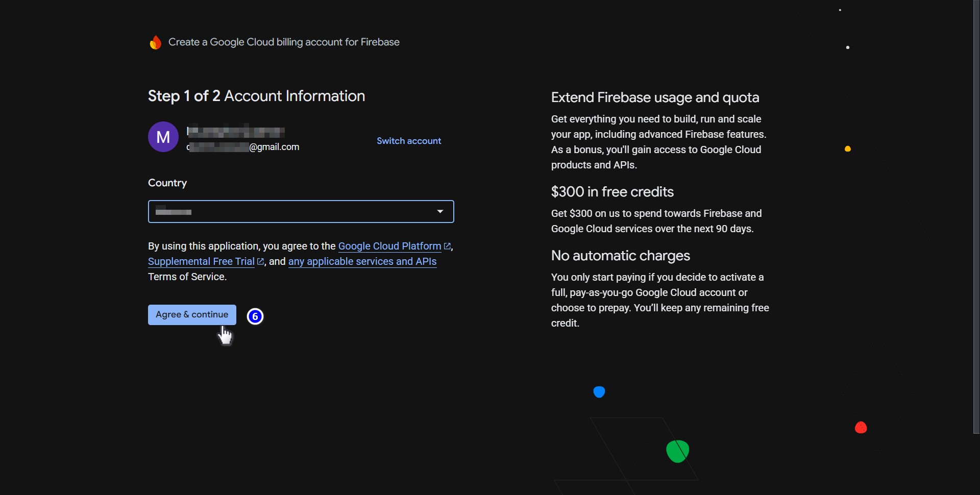This screenshot has height=495, width=980.
Task: Click the yellow dot decoration
Action: coord(848,149)
